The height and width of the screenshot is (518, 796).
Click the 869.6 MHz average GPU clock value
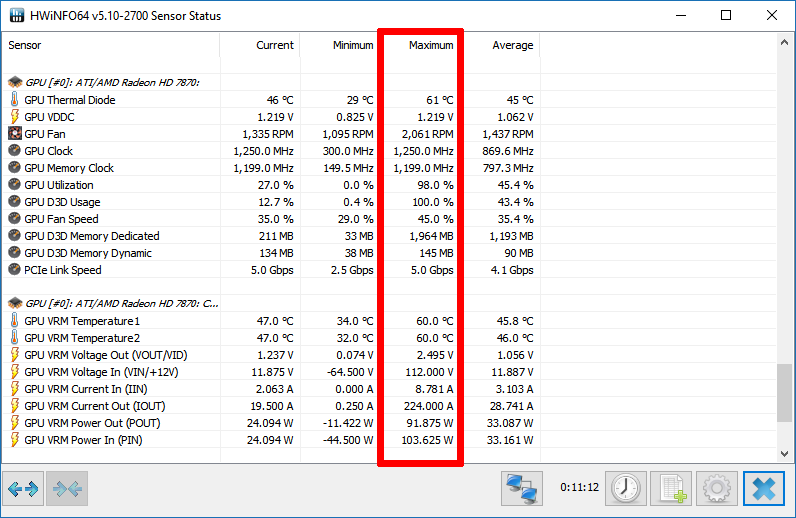click(x=508, y=151)
